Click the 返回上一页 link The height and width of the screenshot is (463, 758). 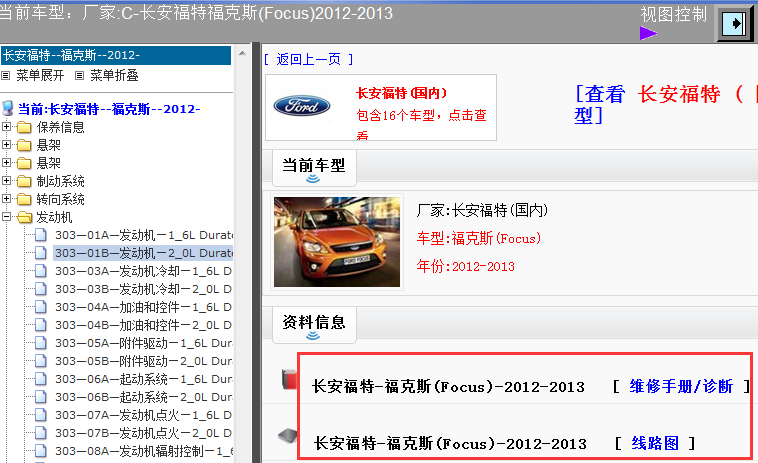pyautogui.click(x=308, y=59)
